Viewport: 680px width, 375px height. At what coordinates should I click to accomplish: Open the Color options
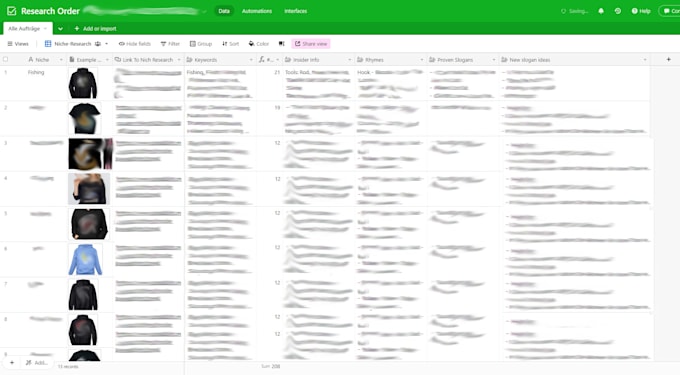coord(258,44)
